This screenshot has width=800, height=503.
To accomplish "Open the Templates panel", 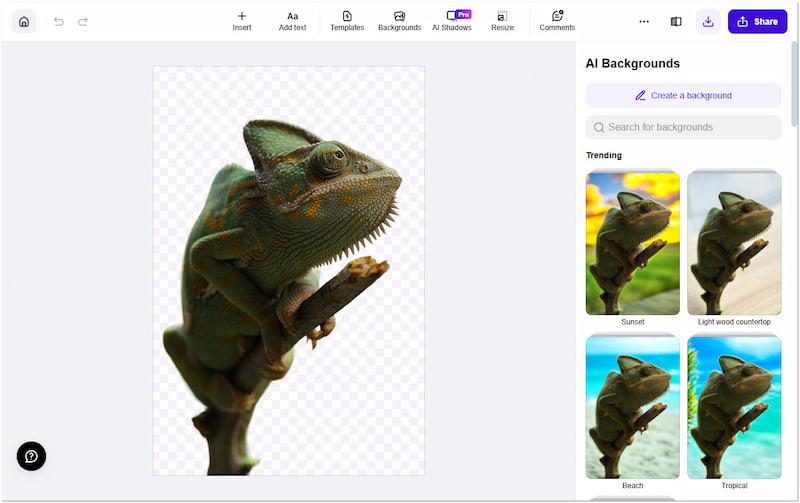I will (x=347, y=21).
